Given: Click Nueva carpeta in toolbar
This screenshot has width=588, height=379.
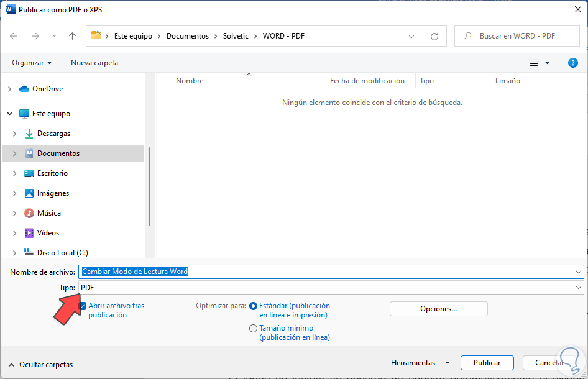Looking at the screenshot, I should click(94, 63).
